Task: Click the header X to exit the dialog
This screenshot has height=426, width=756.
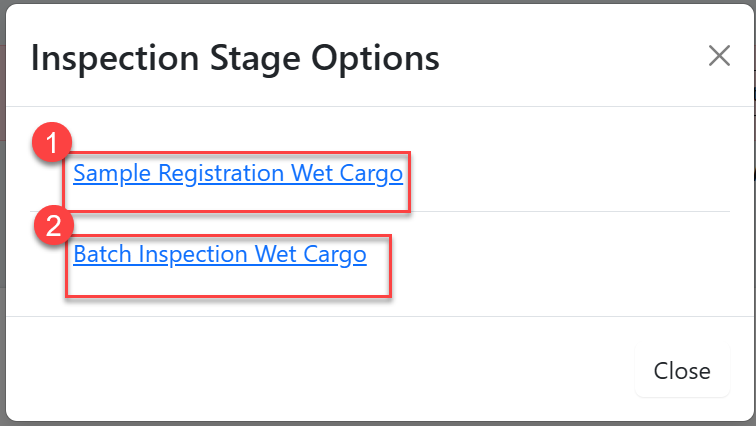Action: (719, 56)
